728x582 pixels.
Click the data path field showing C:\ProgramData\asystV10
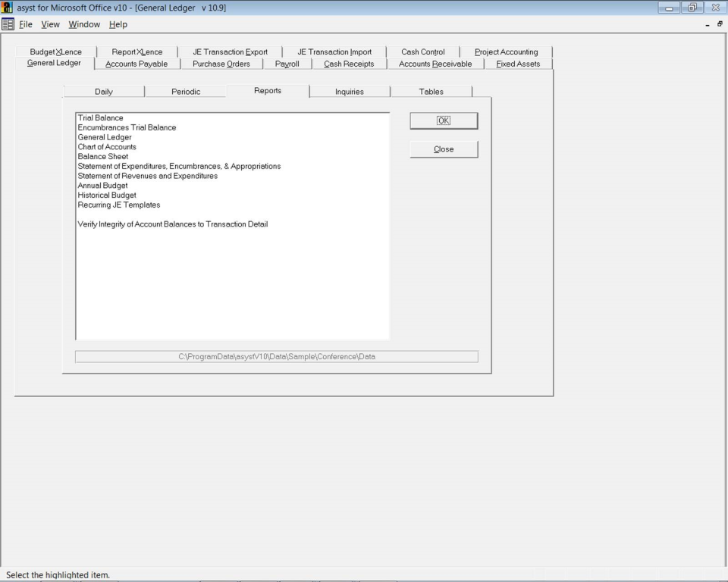[x=277, y=356]
